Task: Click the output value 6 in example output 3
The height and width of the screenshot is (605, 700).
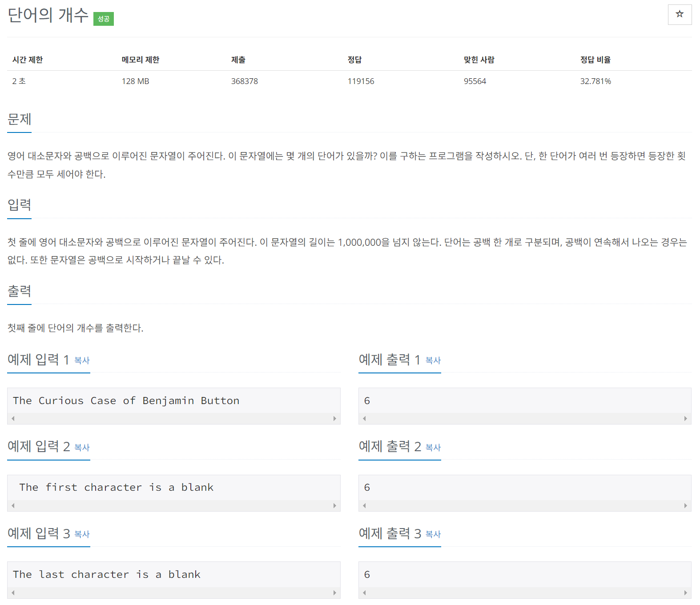Action: (367, 574)
